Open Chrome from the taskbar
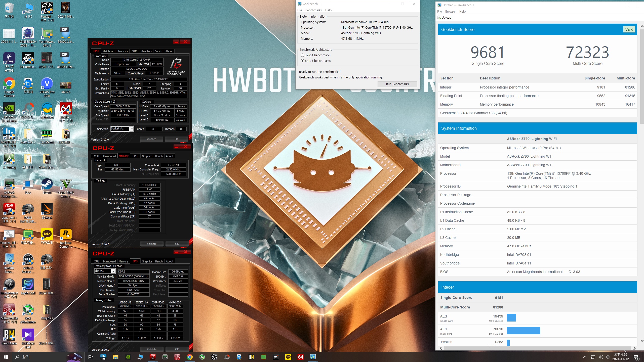 point(190,357)
